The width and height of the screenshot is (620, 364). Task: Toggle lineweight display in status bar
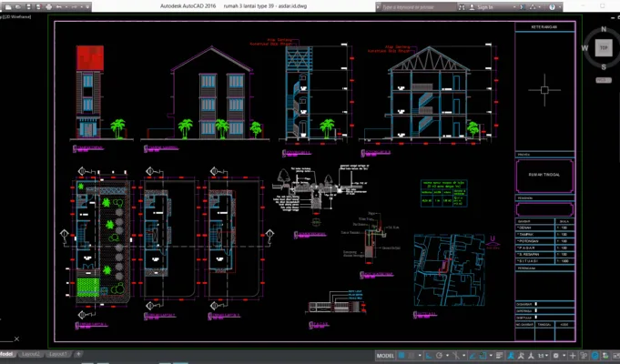click(x=499, y=356)
